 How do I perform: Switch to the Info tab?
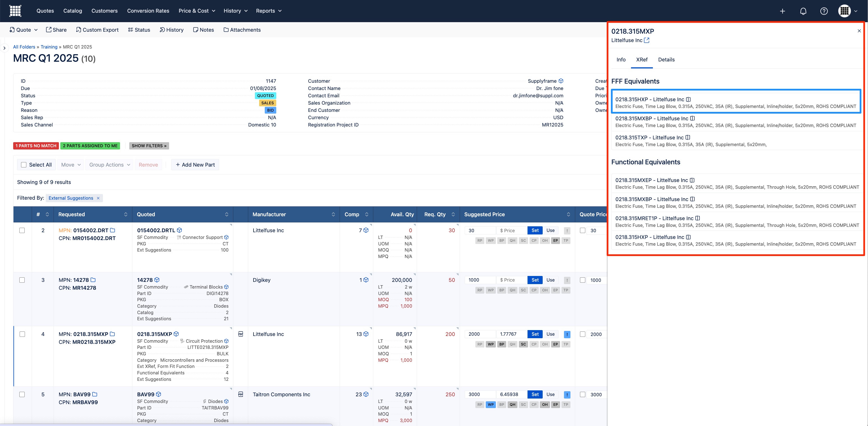point(621,60)
